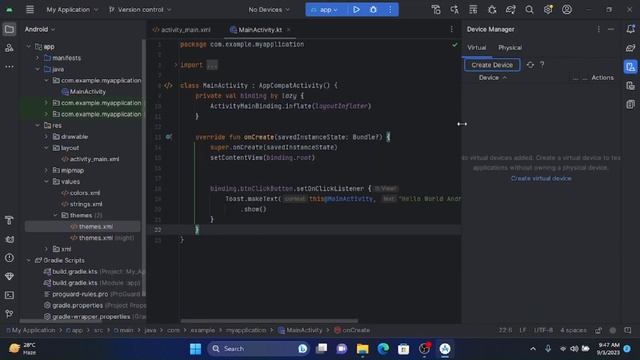Image resolution: width=640 pixels, height=360 pixels.
Task: Expand the folded import block
Action: (x=176, y=65)
